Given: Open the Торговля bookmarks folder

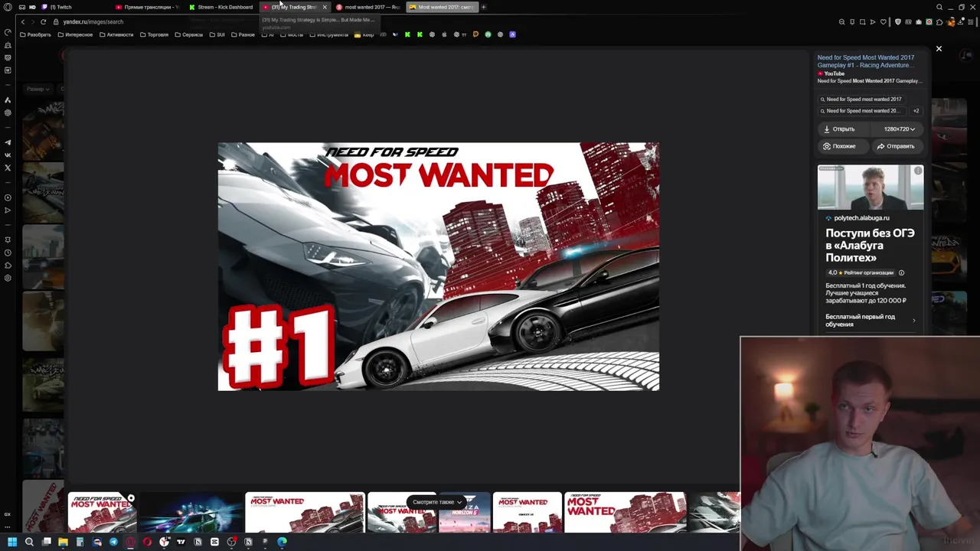Looking at the screenshot, I should pyautogui.click(x=154, y=34).
